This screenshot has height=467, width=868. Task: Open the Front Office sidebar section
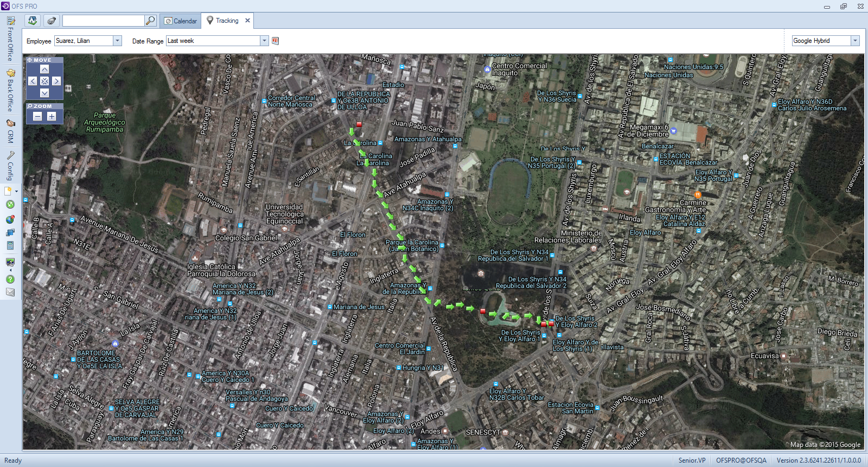10,39
